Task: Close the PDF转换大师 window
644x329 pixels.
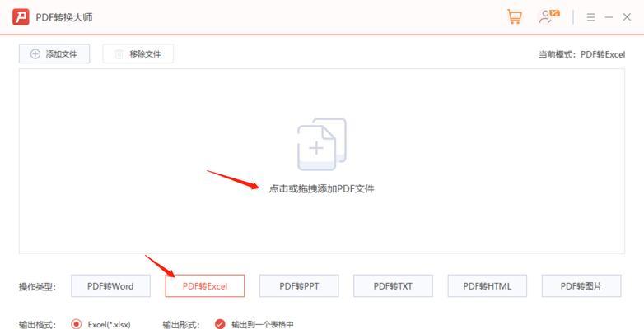Action: click(627, 17)
